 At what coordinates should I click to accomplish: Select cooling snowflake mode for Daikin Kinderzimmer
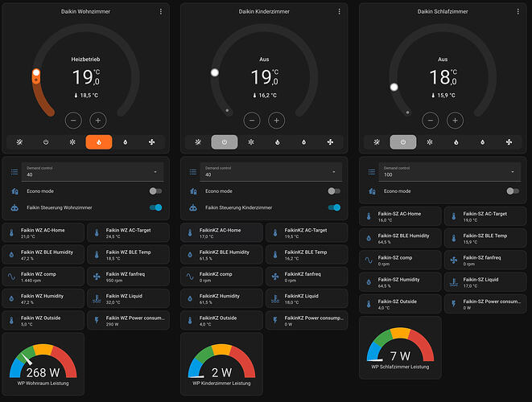(251, 142)
